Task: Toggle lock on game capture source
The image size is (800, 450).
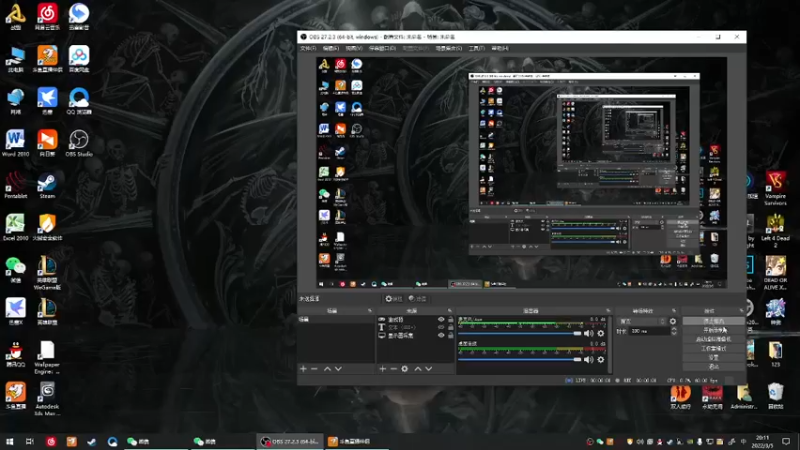Action: coord(451,319)
